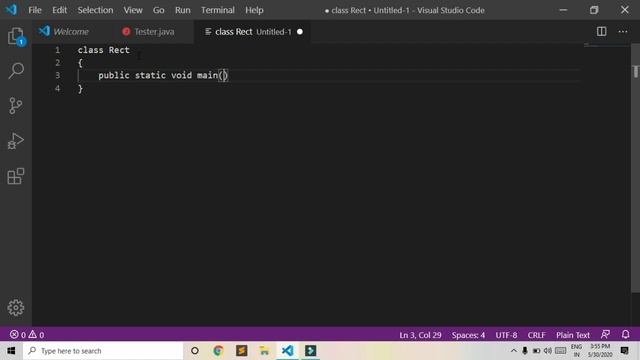Switch to the Tester.java tab
This screenshot has height=360, width=640.
point(154,31)
